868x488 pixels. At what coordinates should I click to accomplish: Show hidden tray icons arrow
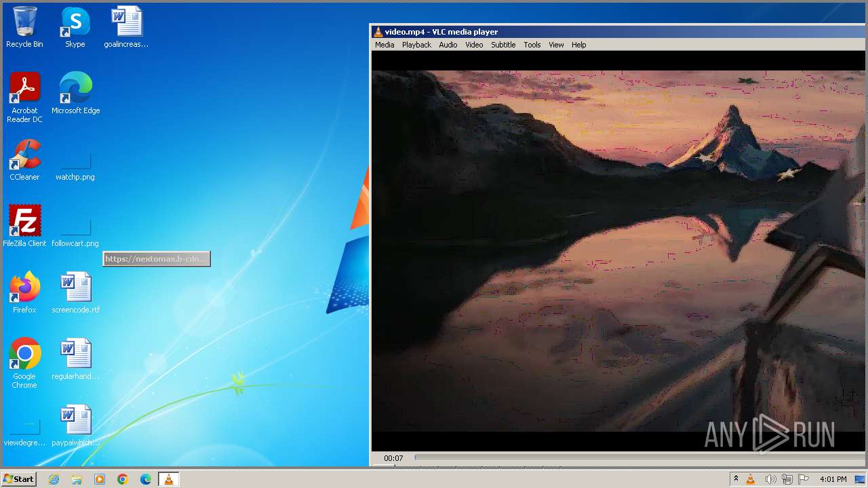coord(736,479)
